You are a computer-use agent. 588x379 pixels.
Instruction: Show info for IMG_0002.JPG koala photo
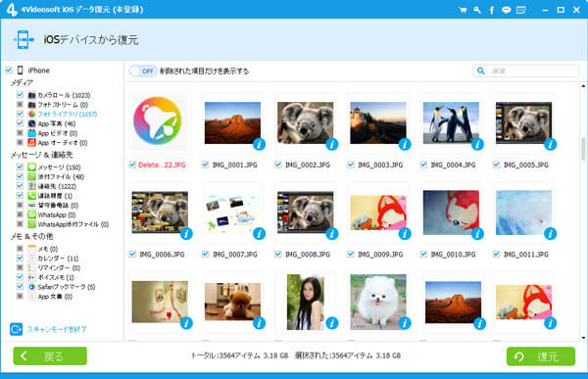[332, 144]
